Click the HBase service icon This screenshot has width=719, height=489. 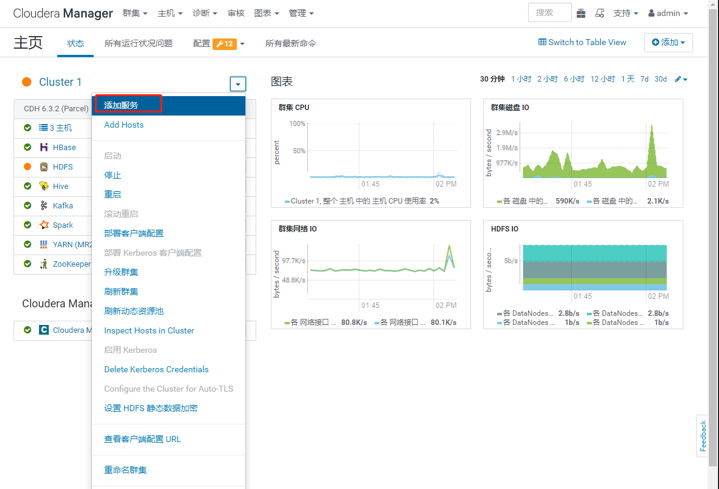pyautogui.click(x=44, y=147)
